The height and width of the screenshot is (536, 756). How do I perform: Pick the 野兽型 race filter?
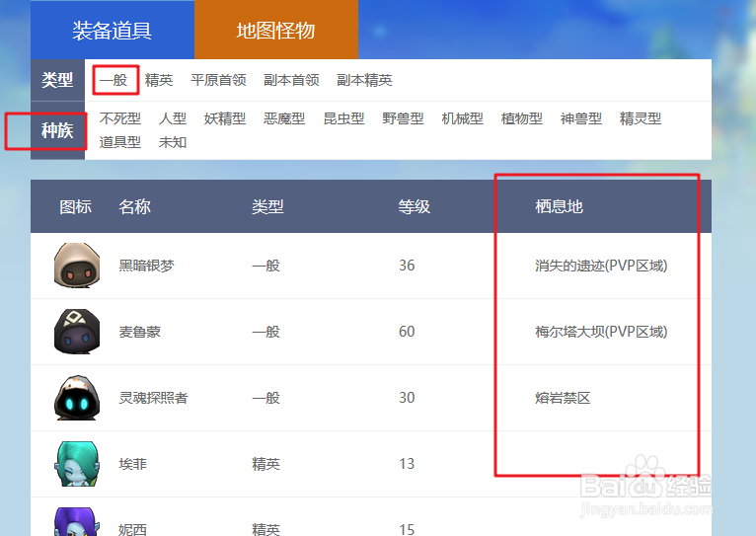click(x=403, y=118)
